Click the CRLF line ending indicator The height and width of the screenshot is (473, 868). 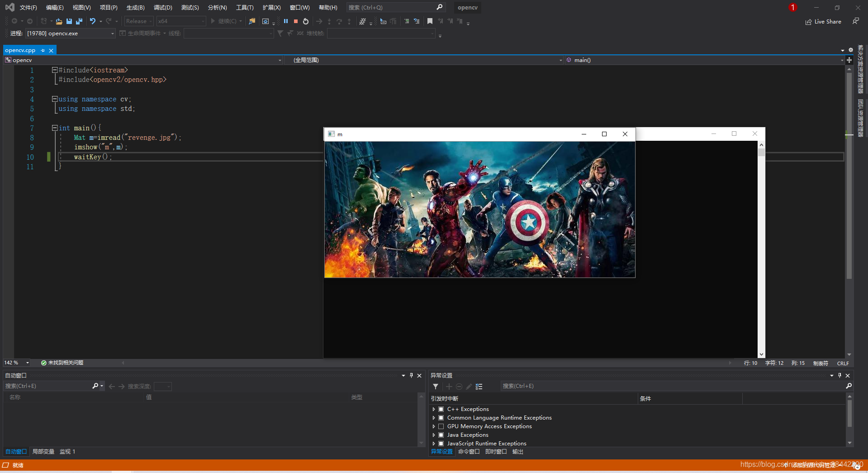coord(843,363)
